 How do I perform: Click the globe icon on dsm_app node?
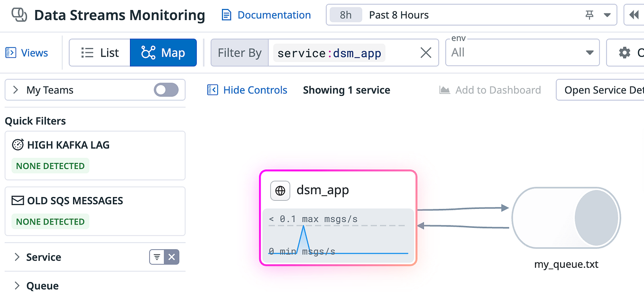[x=280, y=191]
